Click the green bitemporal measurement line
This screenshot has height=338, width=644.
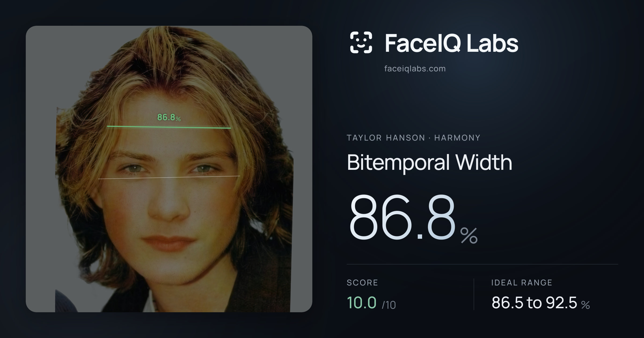pos(169,127)
